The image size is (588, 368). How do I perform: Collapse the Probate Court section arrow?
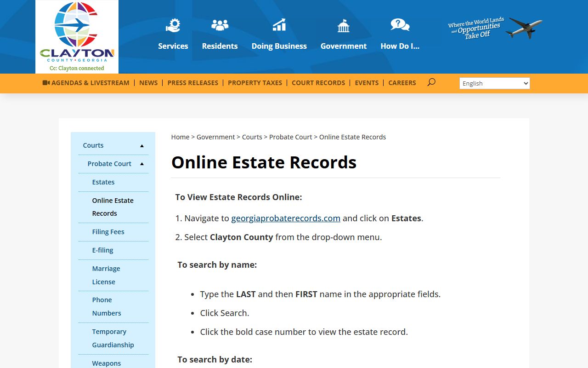tap(142, 164)
